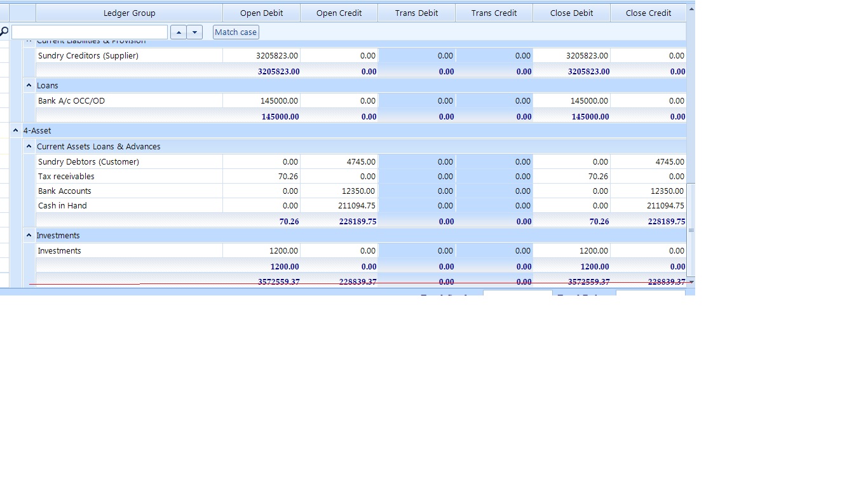Image resolution: width=868 pixels, height=488 pixels.
Task: Click Open Credit subtotal 228189.75
Action: coord(357,221)
